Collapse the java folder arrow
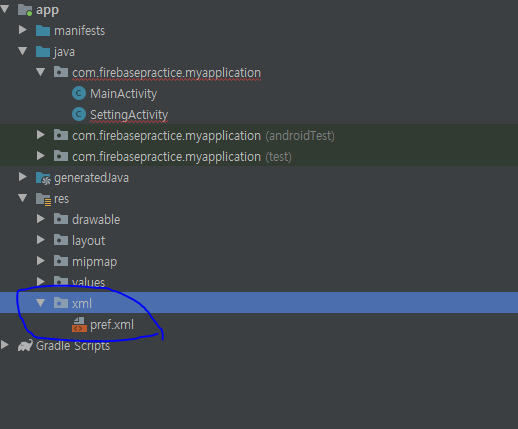The width and height of the screenshot is (518, 429). (x=23, y=51)
